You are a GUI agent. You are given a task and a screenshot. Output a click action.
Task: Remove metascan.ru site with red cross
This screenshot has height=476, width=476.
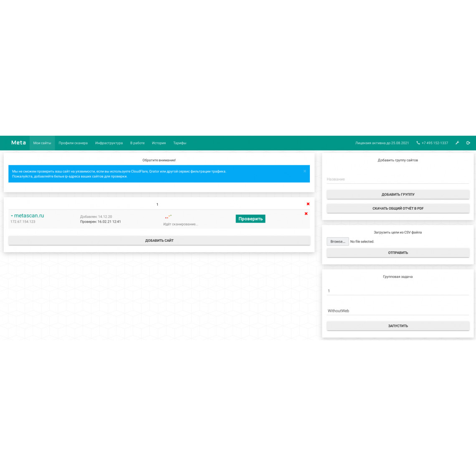click(306, 214)
